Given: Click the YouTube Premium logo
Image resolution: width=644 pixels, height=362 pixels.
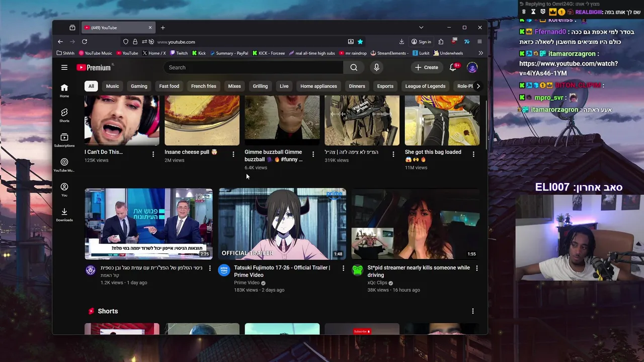Looking at the screenshot, I should click(x=94, y=67).
